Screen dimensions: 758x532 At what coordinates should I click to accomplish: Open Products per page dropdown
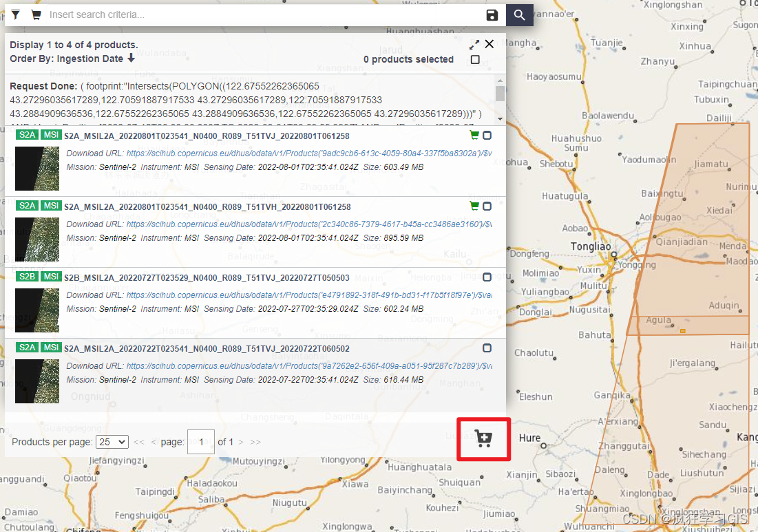pyautogui.click(x=112, y=442)
